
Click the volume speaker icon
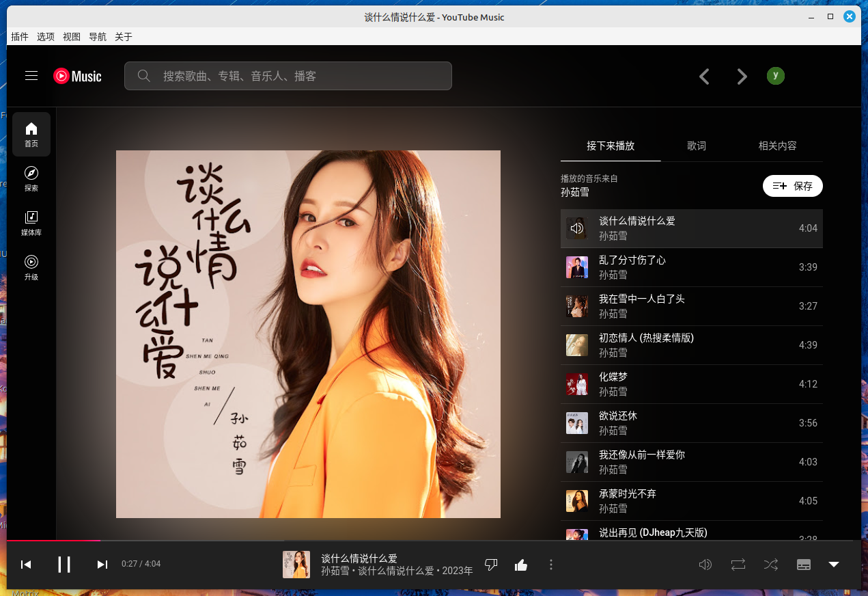pyautogui.click(x=705, y=565)
